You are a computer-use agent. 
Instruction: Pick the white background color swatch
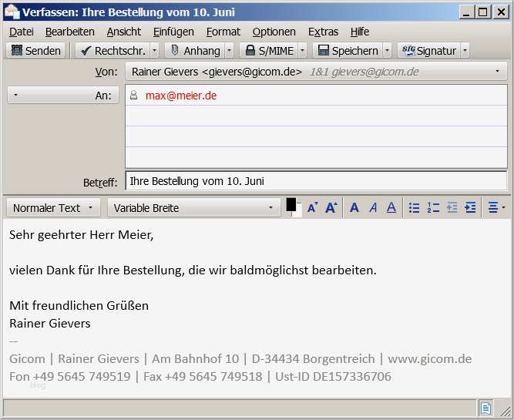299,212
